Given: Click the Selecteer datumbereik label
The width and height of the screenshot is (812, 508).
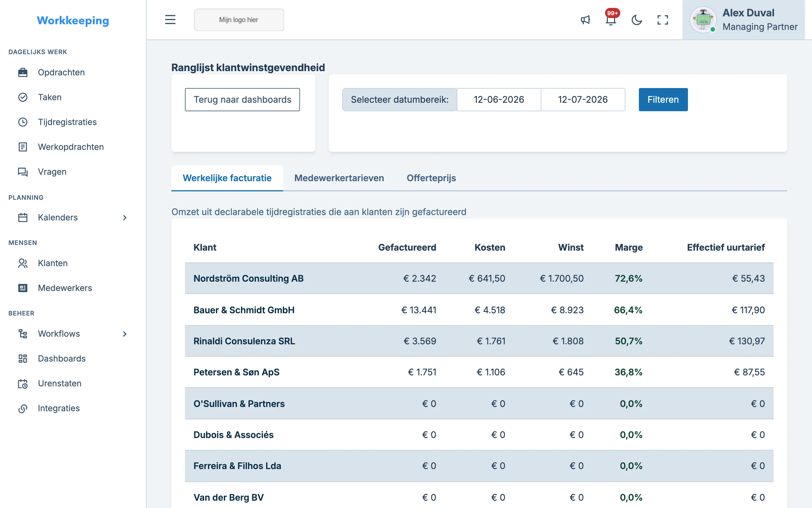Looking at the screenshot, I should [400, 100].
